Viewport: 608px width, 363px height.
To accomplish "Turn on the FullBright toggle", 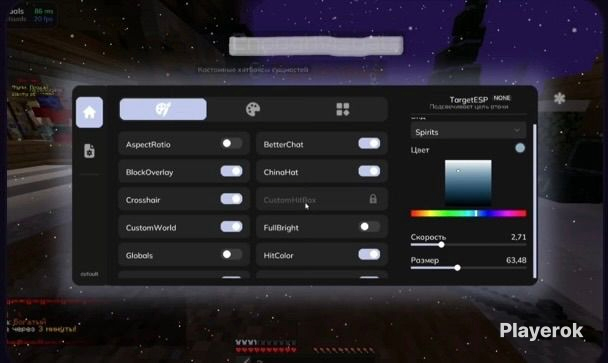I will point(369,226).
